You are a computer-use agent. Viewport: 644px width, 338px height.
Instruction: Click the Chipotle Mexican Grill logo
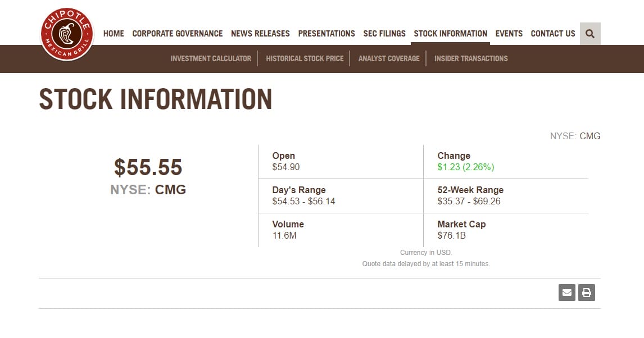pyautogui.click(x=66, y=34)
